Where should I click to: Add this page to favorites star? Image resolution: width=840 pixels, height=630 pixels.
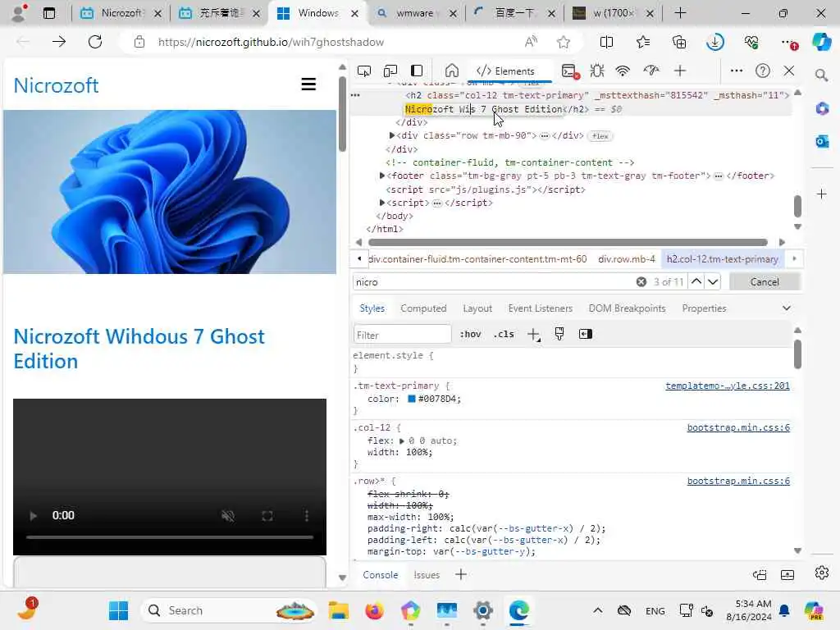point(563,42)
